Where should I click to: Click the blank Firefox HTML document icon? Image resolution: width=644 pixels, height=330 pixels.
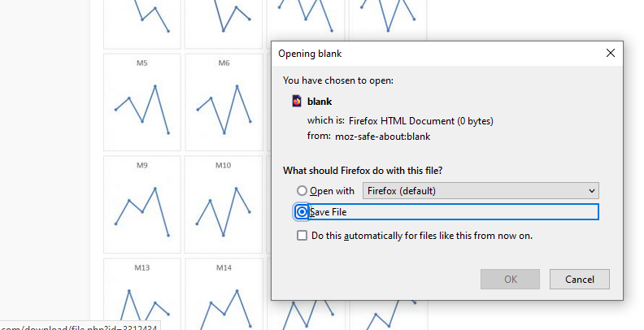297,102
